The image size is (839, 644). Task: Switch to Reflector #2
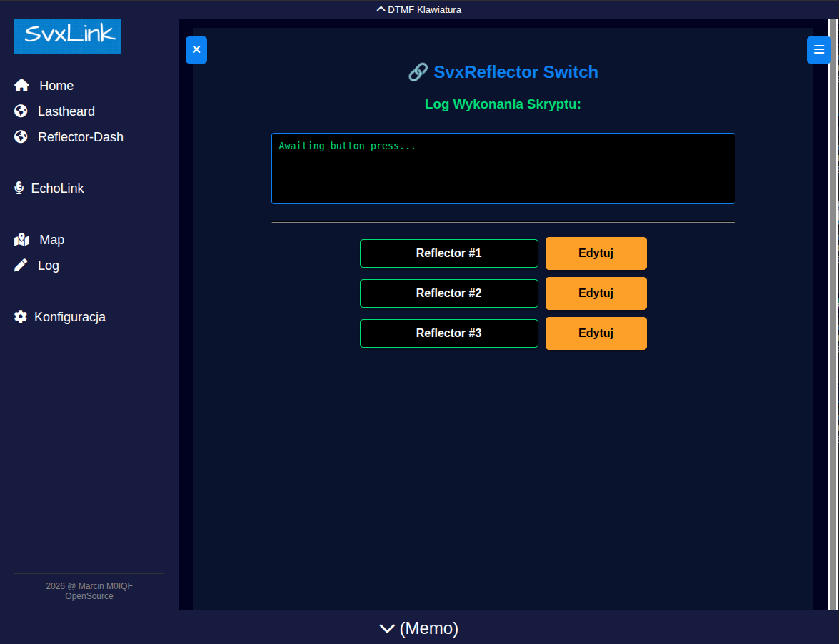coord(448,293)
